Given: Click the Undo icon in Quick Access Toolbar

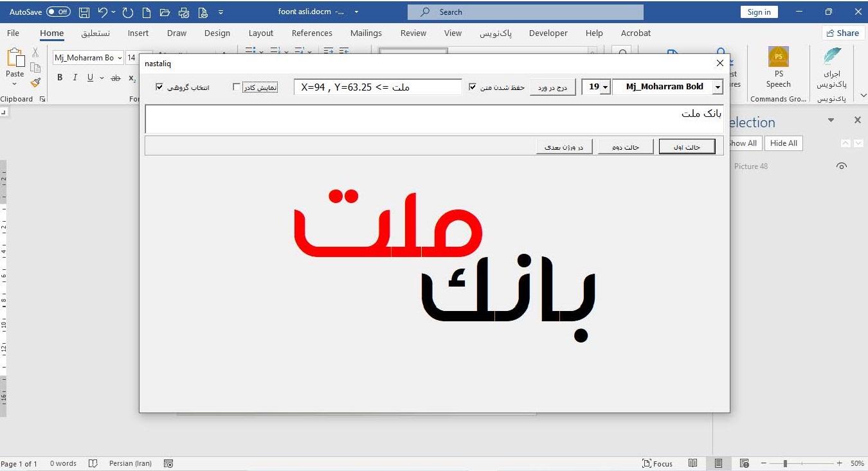Looking at the screenshot, I should (103, 12).
